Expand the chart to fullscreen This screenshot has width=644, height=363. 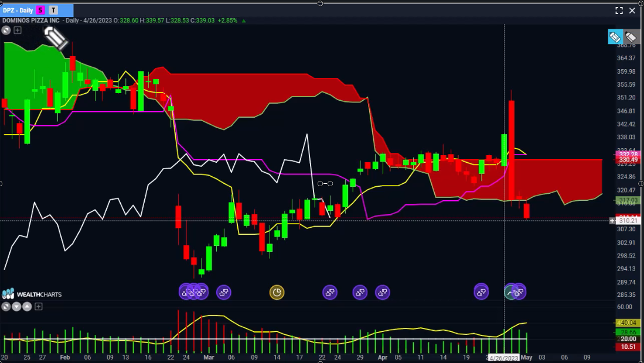coord(619,11)
